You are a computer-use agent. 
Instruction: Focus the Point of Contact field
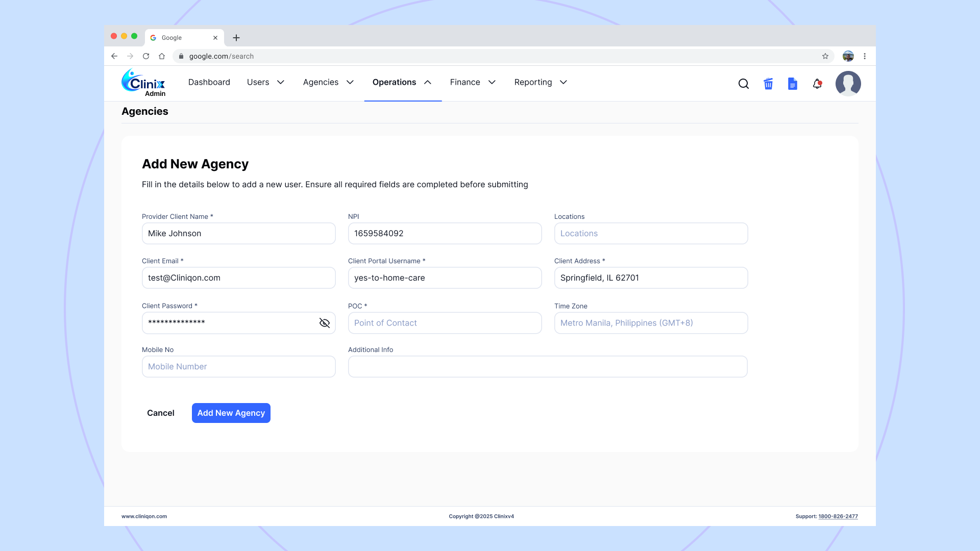445,323
